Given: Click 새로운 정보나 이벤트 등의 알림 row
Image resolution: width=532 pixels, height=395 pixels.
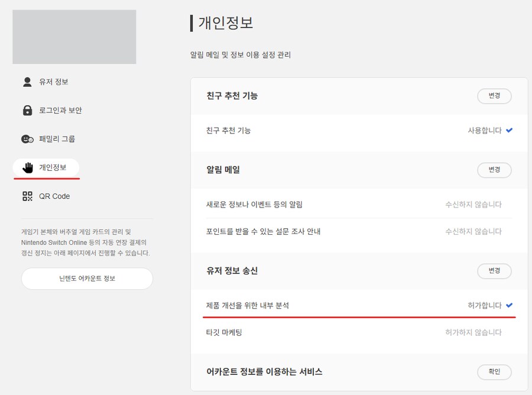Looking at the screenshot, I should coord(254,205).
